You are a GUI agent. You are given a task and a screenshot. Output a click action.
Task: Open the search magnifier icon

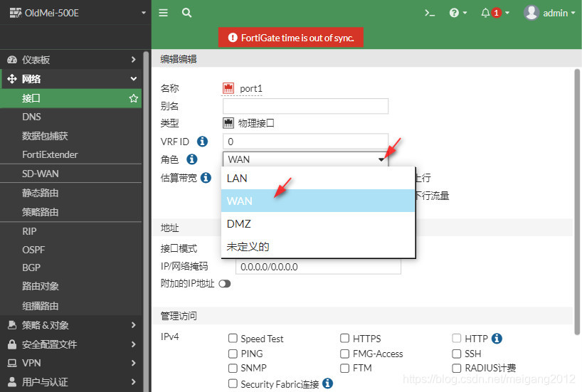(186, 13)
